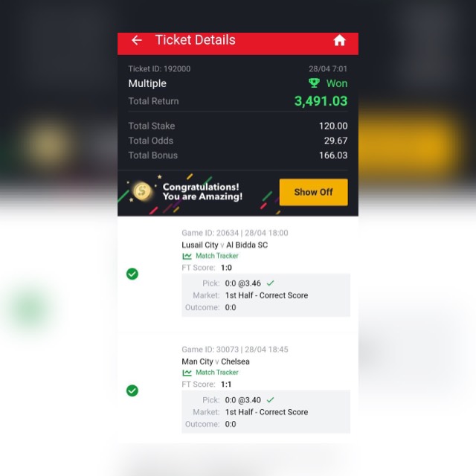Click the green trophy Won icon

point(314,83)
